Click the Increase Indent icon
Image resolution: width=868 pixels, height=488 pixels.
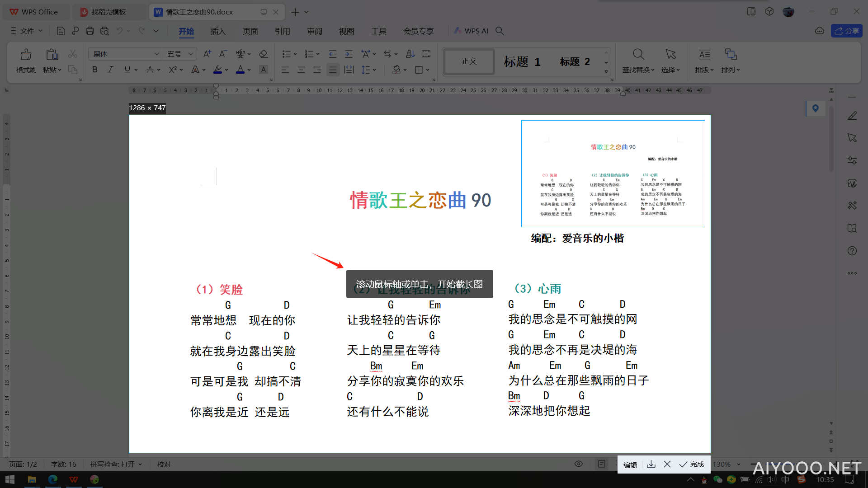point(349,54)
